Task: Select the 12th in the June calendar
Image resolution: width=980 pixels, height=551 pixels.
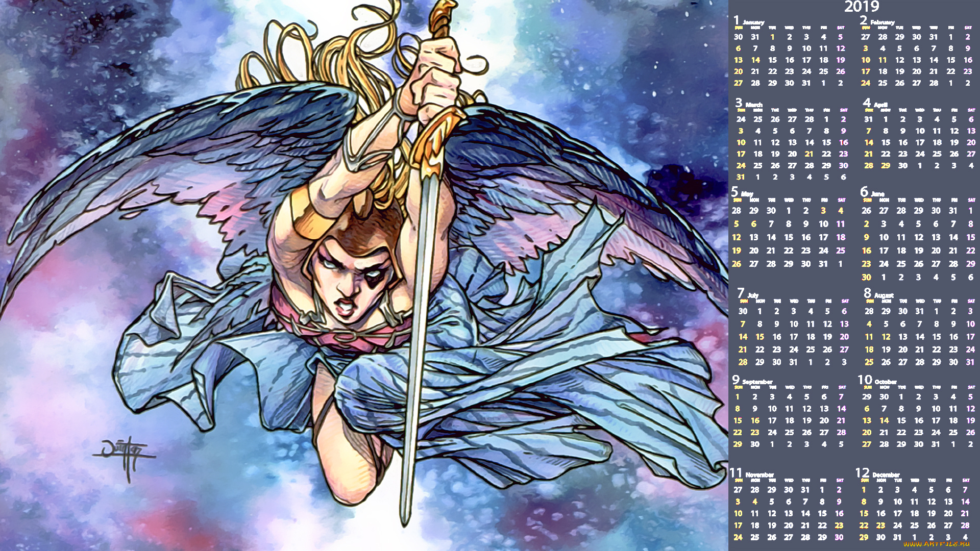Action: coord(918,237)
